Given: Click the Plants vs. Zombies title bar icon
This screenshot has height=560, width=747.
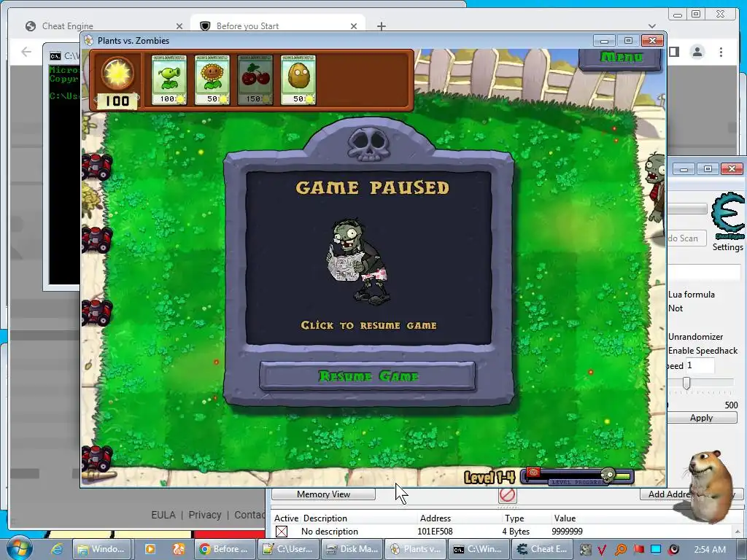Looking at the screenshot, I should pos(88,41).
